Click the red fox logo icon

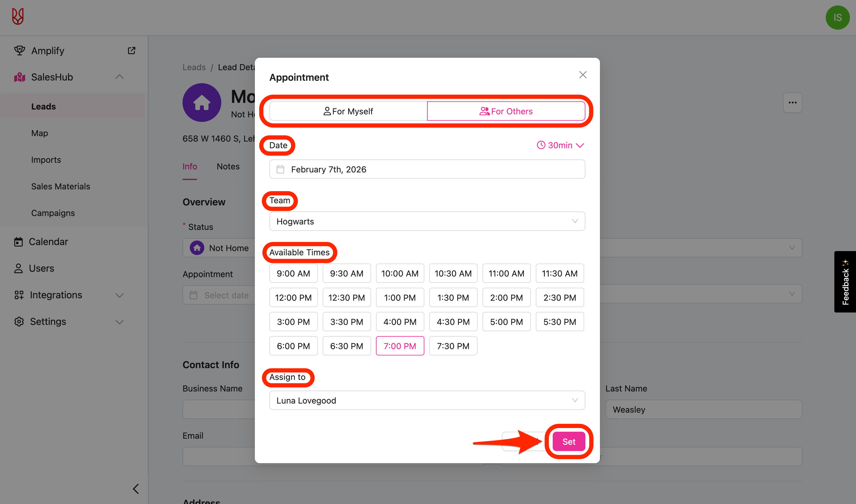point(18,16)
